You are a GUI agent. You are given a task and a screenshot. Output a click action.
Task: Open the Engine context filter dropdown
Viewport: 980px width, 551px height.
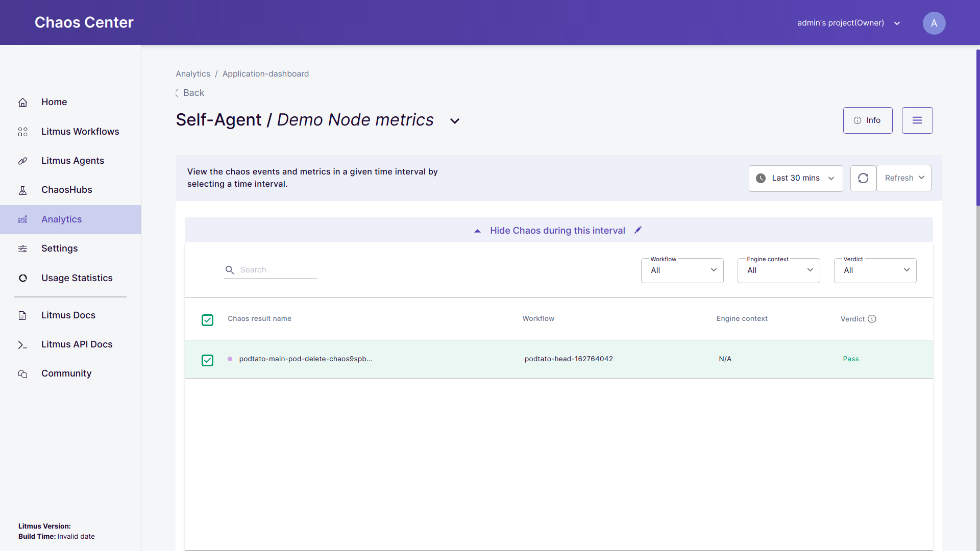coord(778,270)
